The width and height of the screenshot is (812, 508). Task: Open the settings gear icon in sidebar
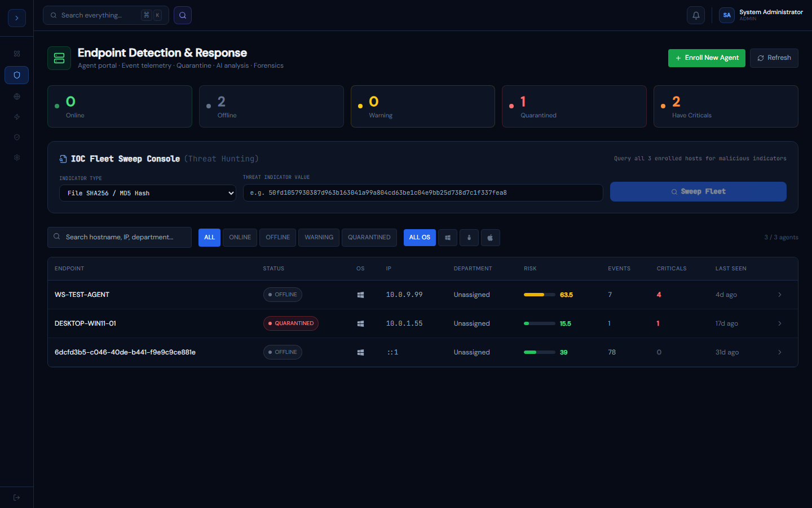[x=17, y=157]
